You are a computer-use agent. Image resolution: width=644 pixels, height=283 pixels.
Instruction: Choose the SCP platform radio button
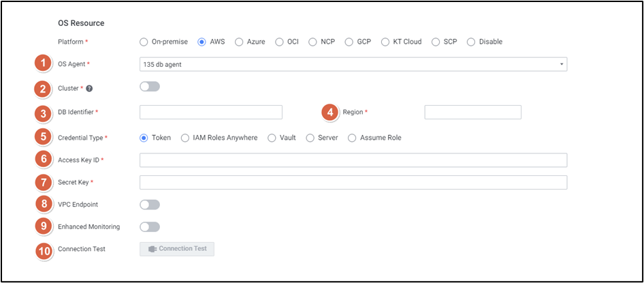coord(436,42)
